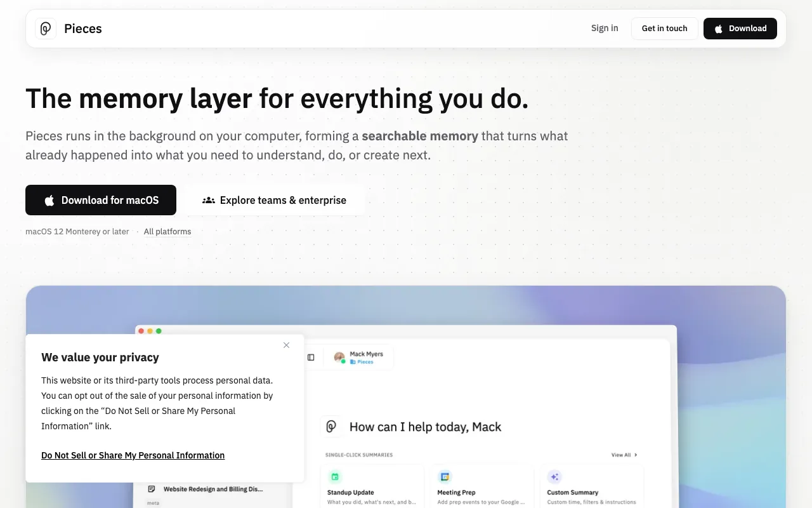Toggle the sidebar panel icon in app preview
The image size is (812, 508).
[311, 358]
